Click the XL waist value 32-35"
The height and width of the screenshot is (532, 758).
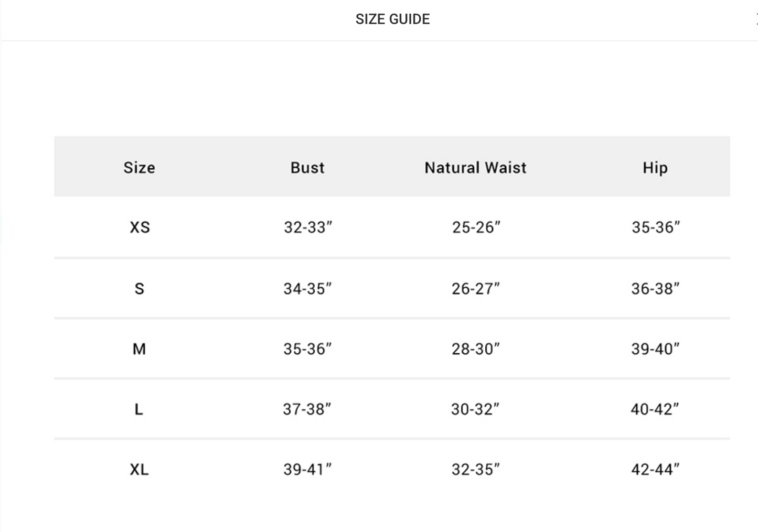pyautogui.click(x=476, y=470)
